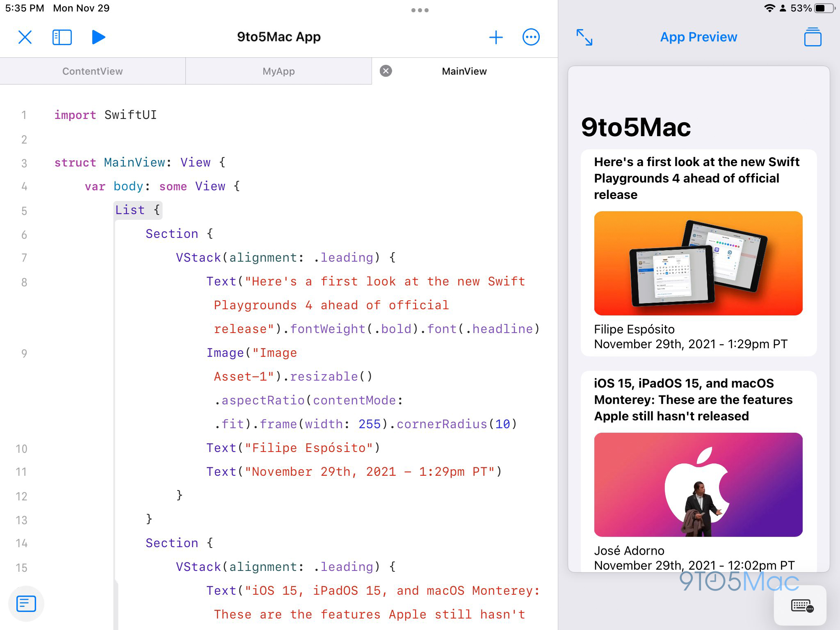Tap the Swift Playgrounds 4 article card
840x630 pixels.
pyautogui.click(x=697, y=178)
